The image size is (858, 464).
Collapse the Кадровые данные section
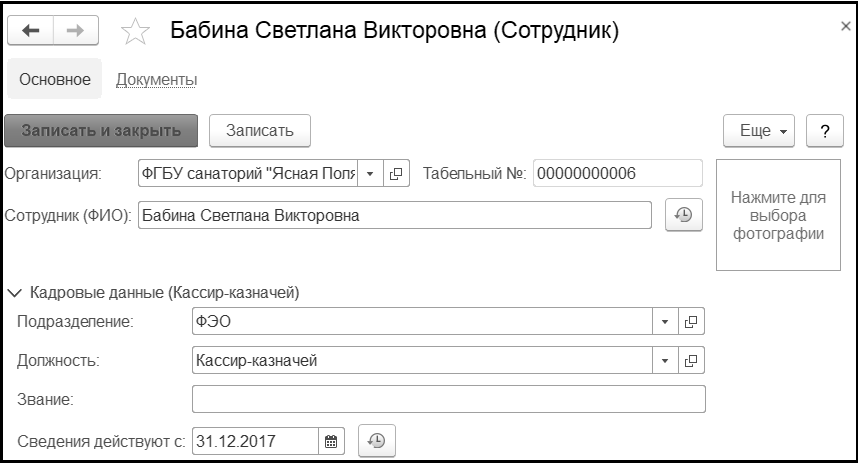click(13, 293)
